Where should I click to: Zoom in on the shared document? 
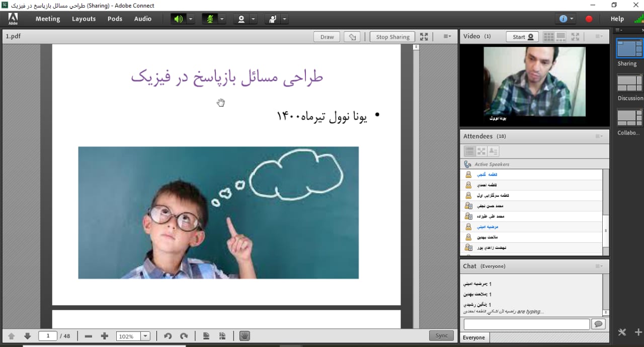[105, 336]
